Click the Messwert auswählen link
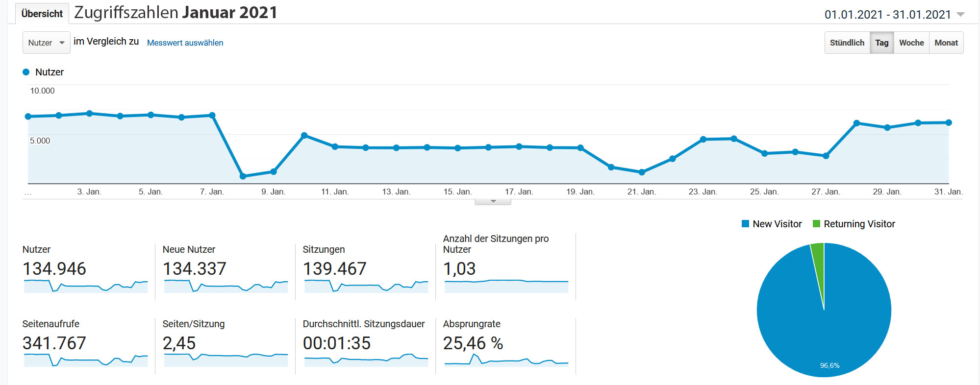 (185, 43)
